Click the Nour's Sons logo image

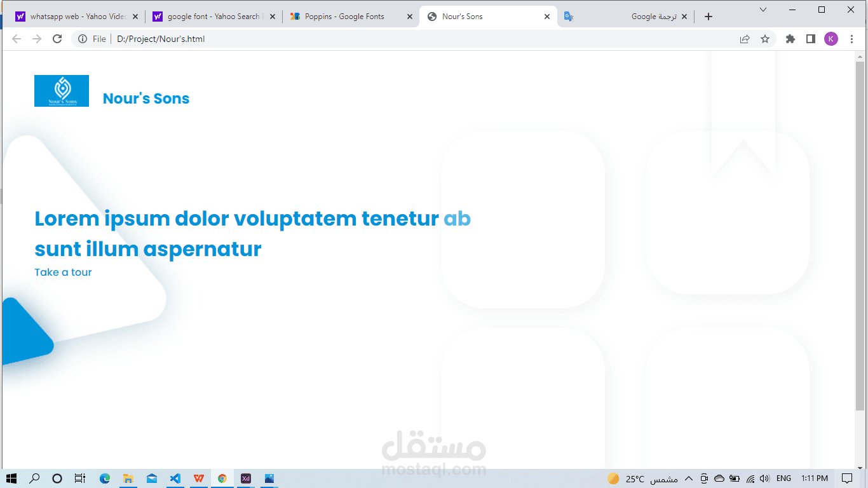(x=62, y=91)
